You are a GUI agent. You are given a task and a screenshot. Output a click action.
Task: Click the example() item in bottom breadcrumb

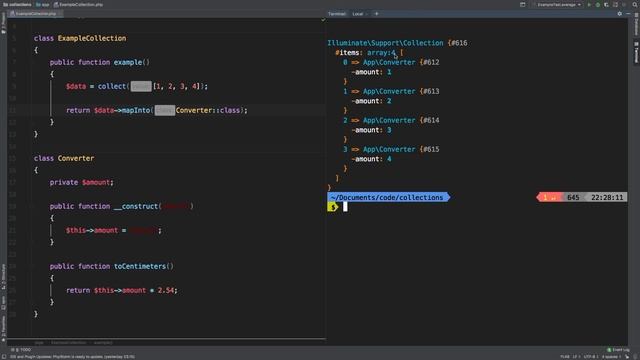tap(103, 342)
